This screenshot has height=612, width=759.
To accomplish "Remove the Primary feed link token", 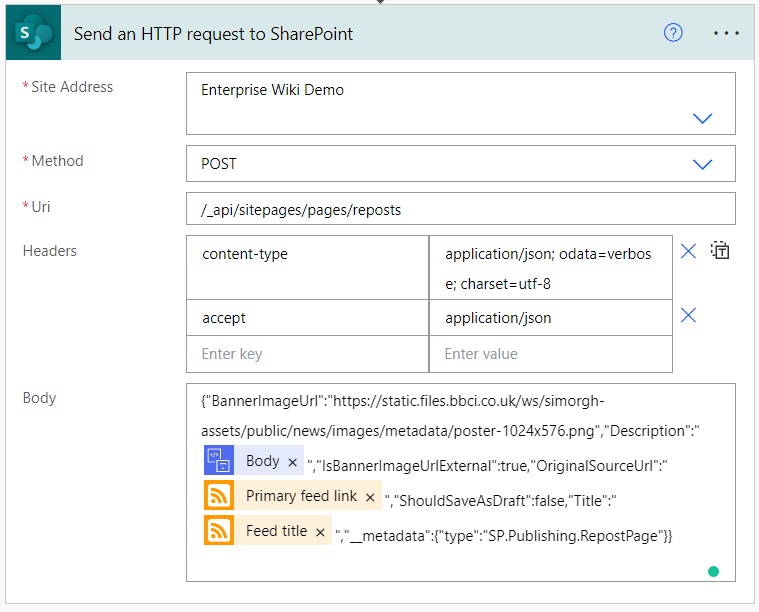I will pos(370,497).
